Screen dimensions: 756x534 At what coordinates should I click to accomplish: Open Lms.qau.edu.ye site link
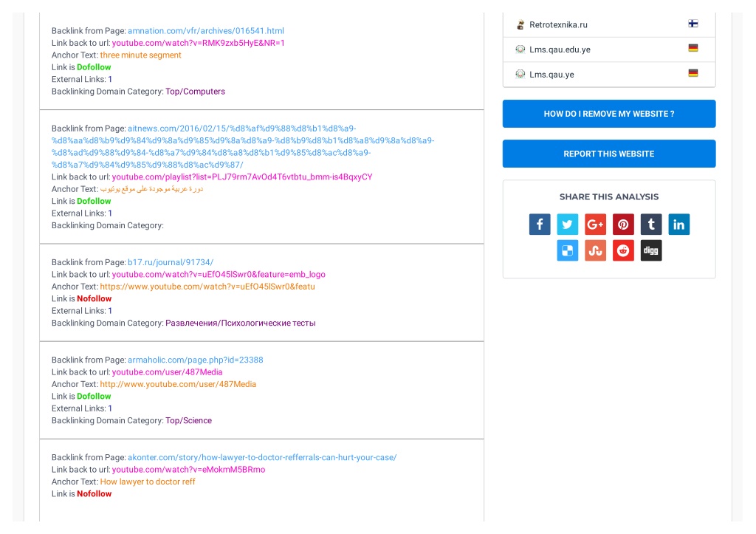tap(560, 49)
